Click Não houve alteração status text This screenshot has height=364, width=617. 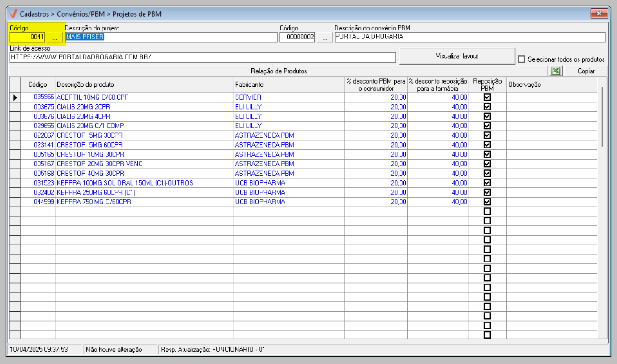pos(114,349)
